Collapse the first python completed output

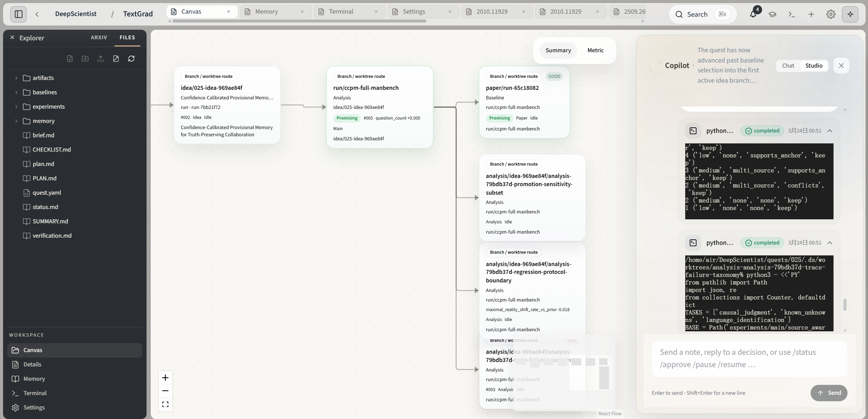point(829,131)
